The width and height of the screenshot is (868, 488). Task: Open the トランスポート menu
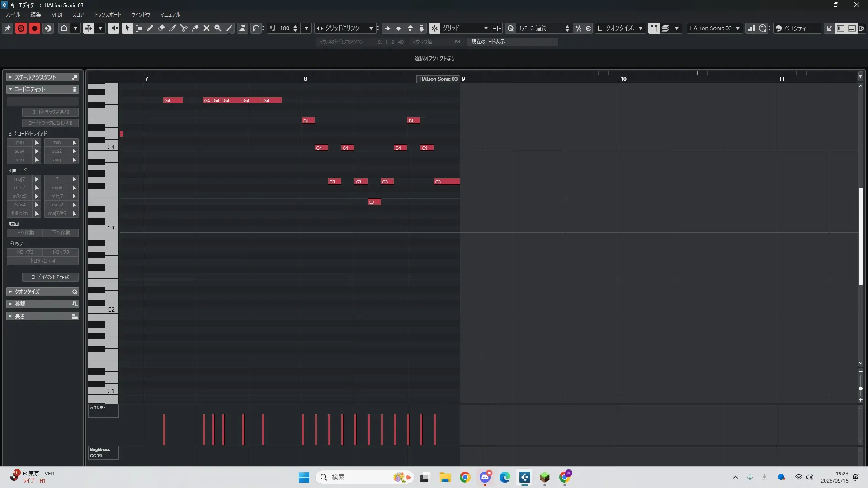107,15
